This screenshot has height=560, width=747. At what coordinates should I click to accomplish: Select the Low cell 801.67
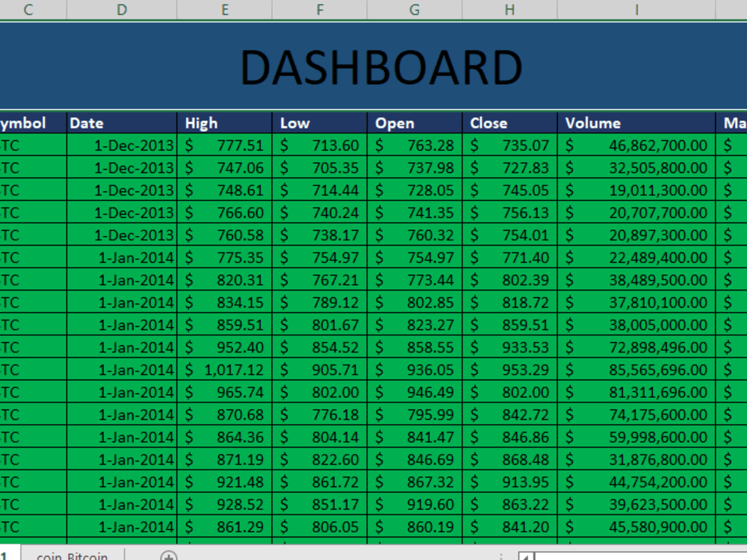[x=320, y=325]
